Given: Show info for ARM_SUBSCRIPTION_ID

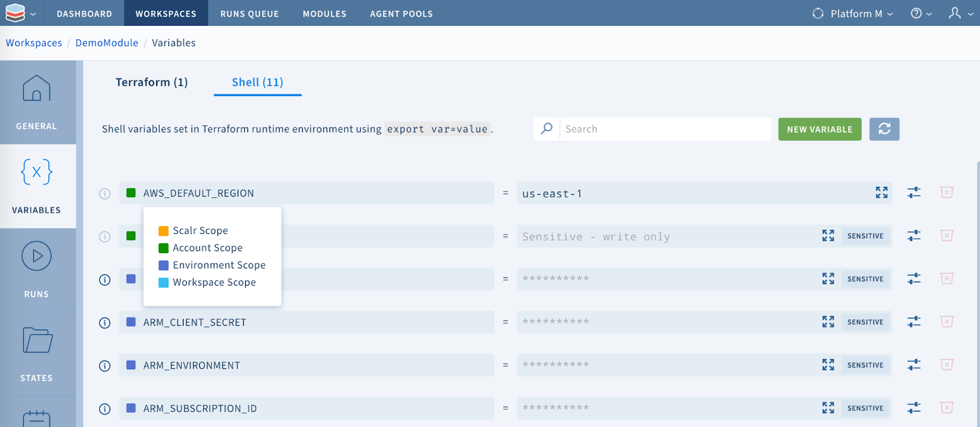Looking at the screenshot, I should (x=105, y=409).
